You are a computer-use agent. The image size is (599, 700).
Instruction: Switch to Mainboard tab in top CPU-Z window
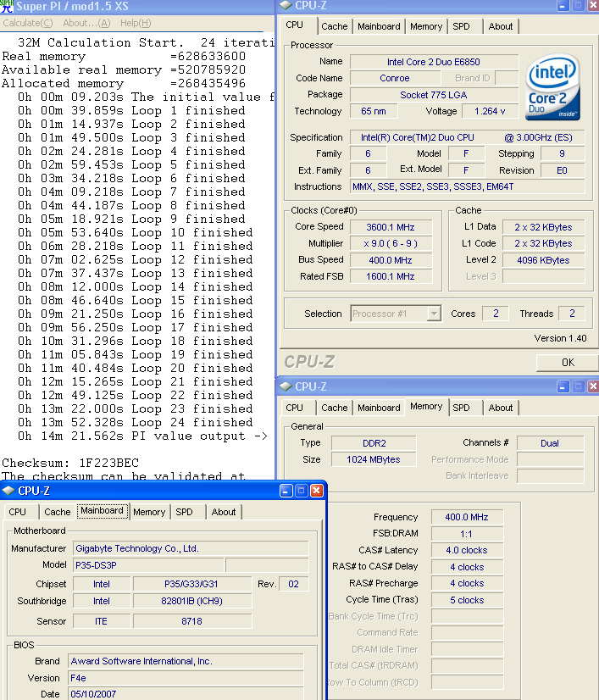pyautogui.click(x=379, y=26)
